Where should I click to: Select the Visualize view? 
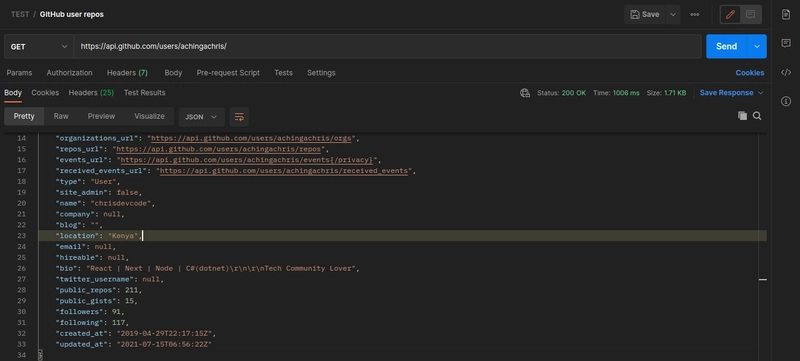[149, 116]
